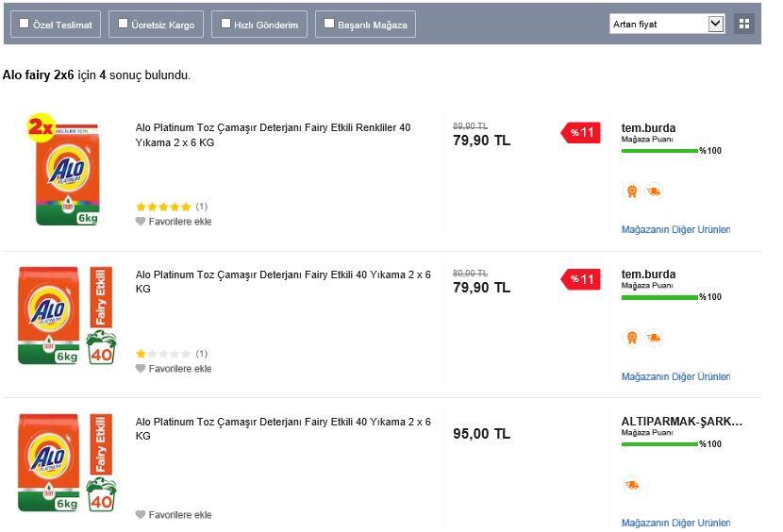This screenshot has height=532, width=783.
Task: Click Favorilere ekle text for 95,00 TL product
Action: click(x=180, y=514)
